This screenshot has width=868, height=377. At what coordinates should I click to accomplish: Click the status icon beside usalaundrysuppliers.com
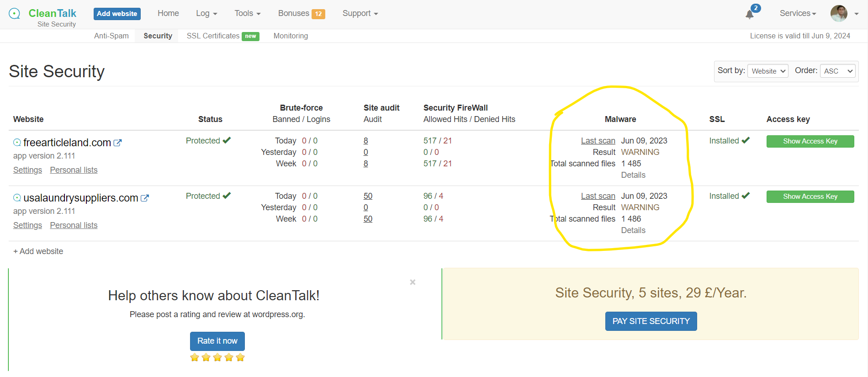[x=17, y=198]
